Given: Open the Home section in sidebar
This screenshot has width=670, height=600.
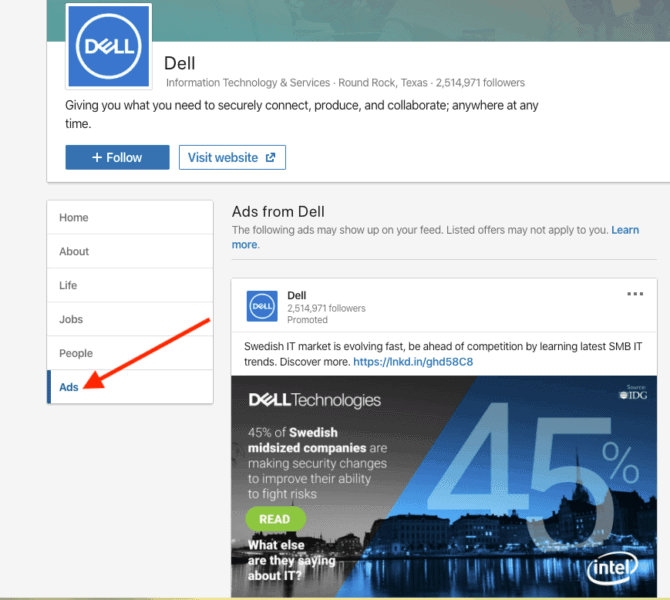Looking at the screenshot, I should [x=130, y=218].
